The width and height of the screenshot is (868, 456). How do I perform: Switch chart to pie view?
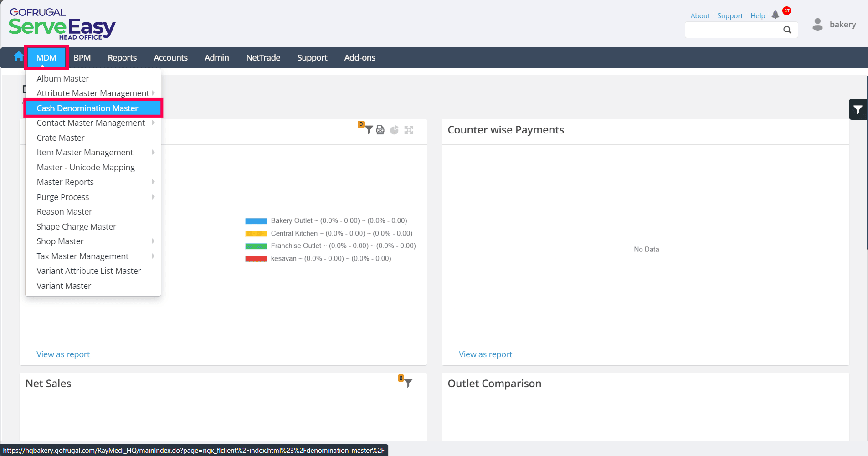(395, 130)
